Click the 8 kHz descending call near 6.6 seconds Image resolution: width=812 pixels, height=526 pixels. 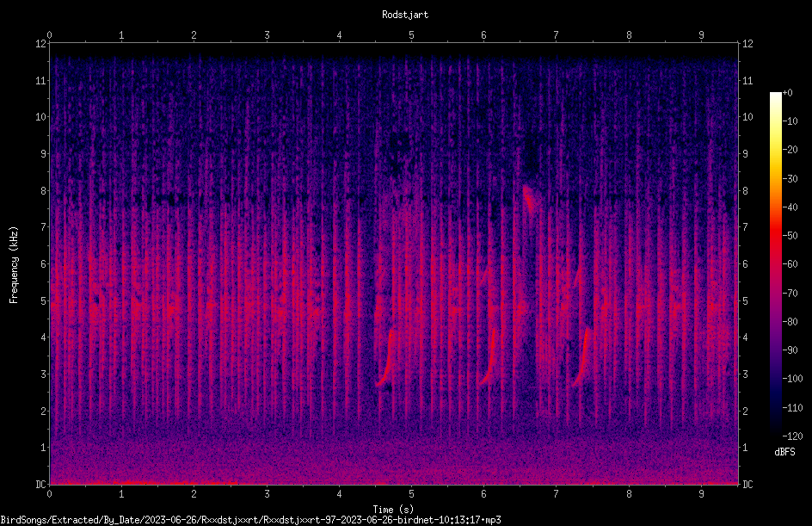point(528,199)
